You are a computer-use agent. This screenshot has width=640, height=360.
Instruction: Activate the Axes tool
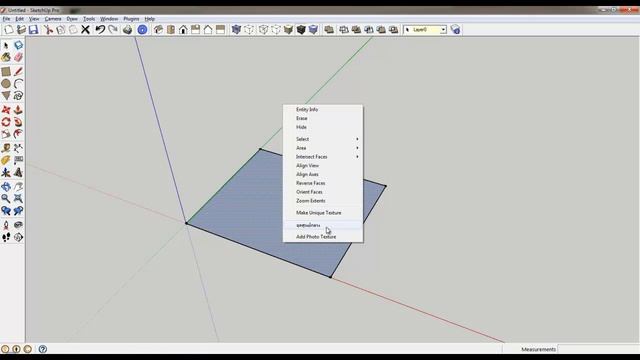tap(6, 173)
